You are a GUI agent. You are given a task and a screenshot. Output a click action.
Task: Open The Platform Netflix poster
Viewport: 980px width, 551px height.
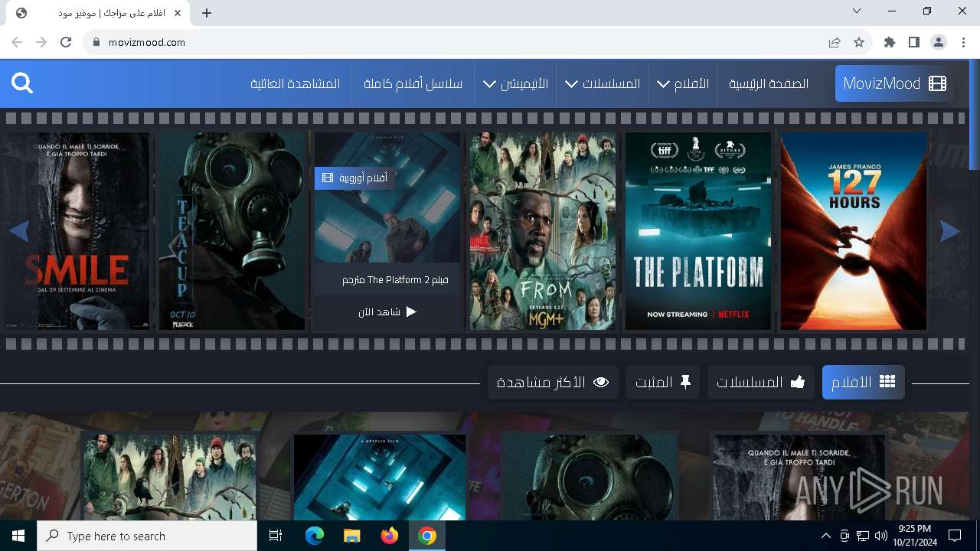(x=698, y=231)
